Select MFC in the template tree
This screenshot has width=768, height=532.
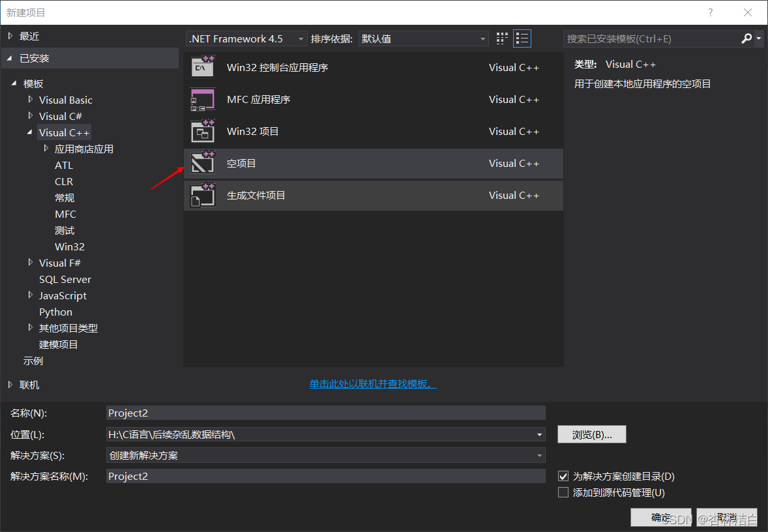point(65,214)
